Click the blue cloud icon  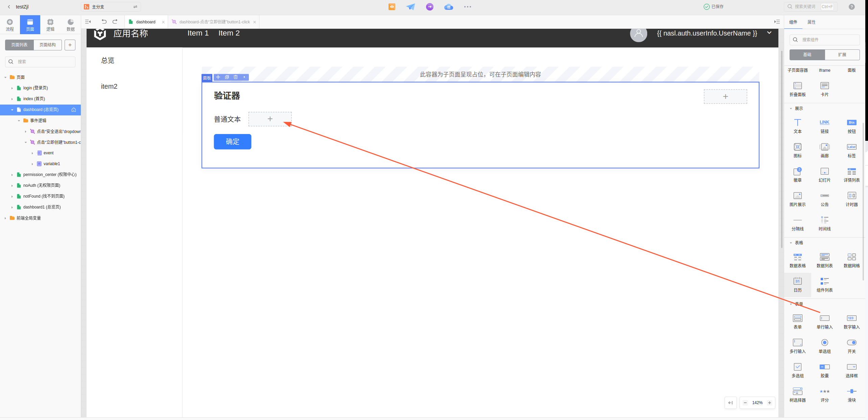[x=449, y=7]
